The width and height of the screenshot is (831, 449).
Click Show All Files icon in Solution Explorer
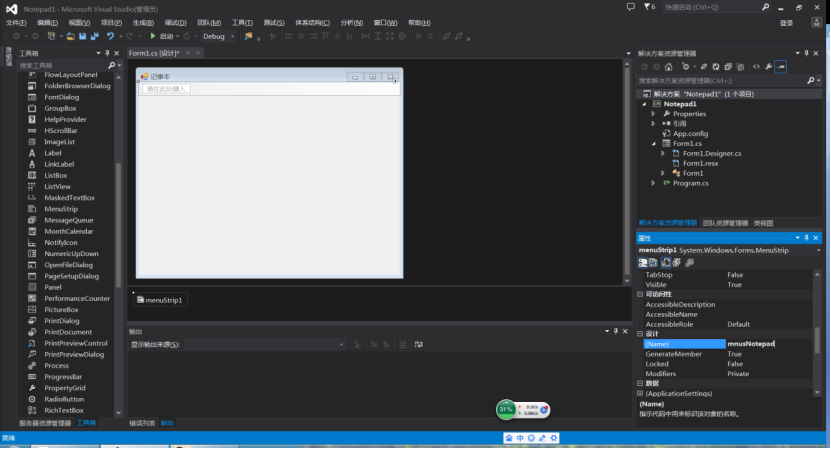point(740,67)
